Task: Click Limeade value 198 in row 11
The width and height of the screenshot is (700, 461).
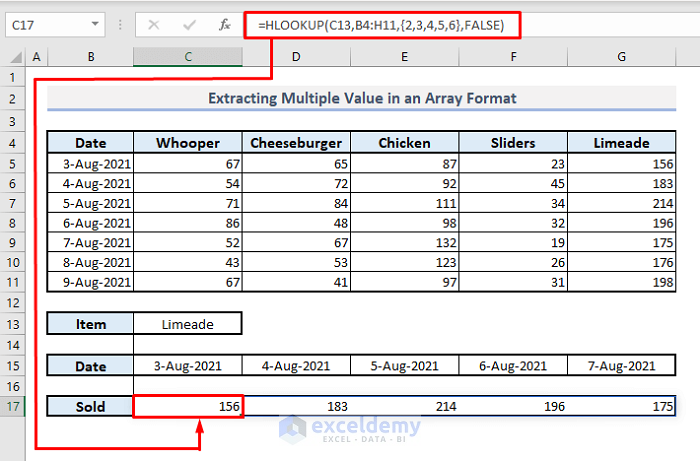Action: pos(621,282)
